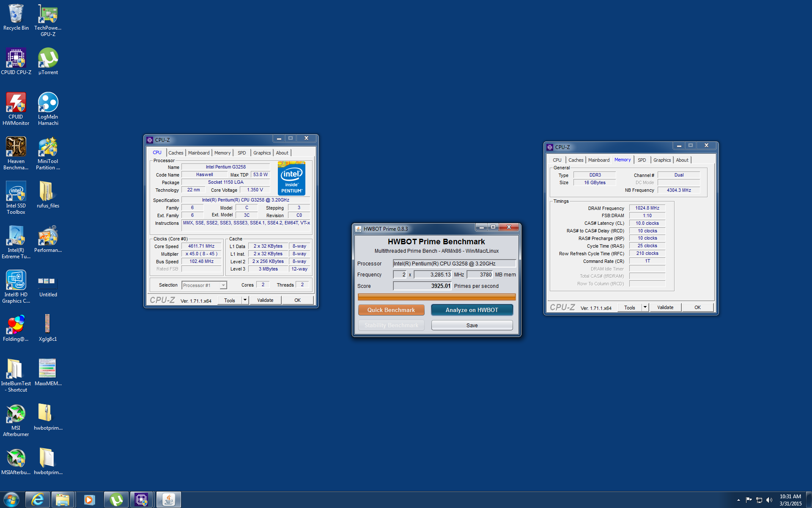Open About tab in left CPU-Z
Screen dimensions: 812x508
click(x=282, y=153)
